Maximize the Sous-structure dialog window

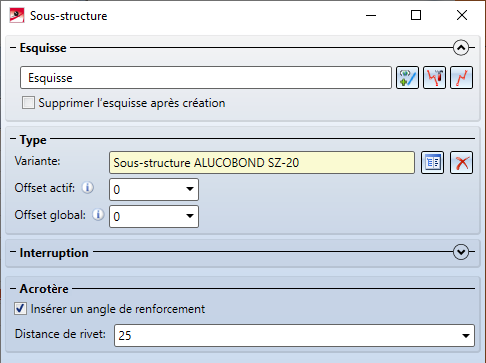(x=416, y=15)
